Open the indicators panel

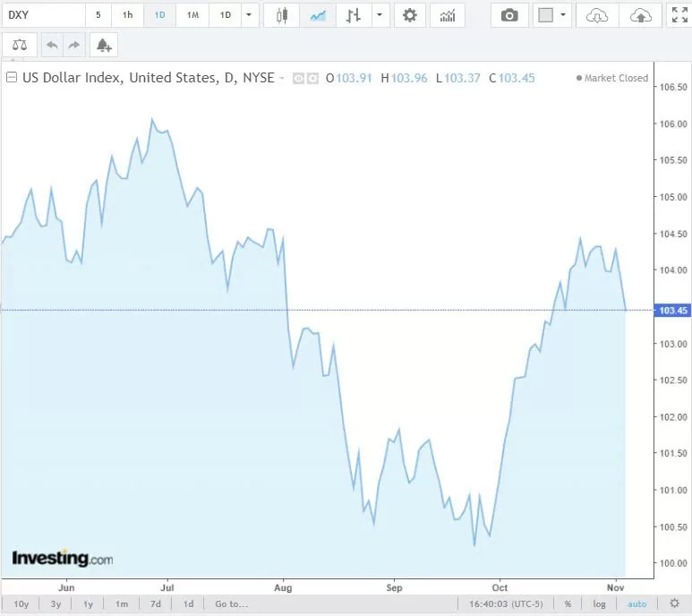tap(447, 15)
